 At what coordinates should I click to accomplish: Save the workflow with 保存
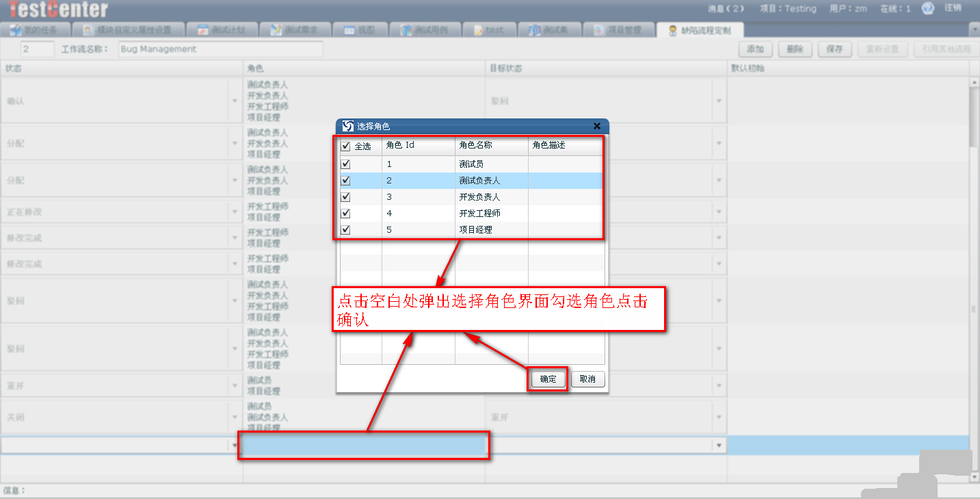834,49
